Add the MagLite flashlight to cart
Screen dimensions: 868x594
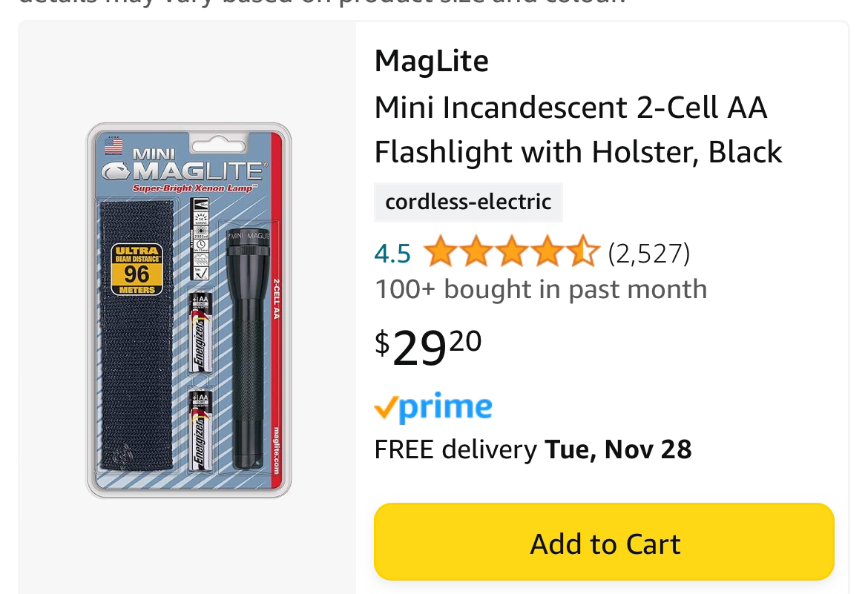click(x=604, y=542)
